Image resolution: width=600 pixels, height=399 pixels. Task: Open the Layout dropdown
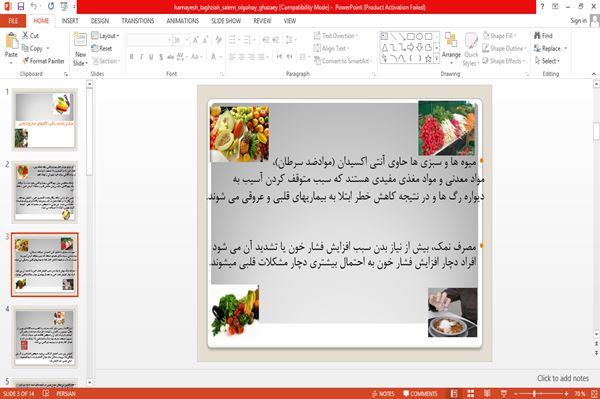pyautogui.click(x=105, y=36)
